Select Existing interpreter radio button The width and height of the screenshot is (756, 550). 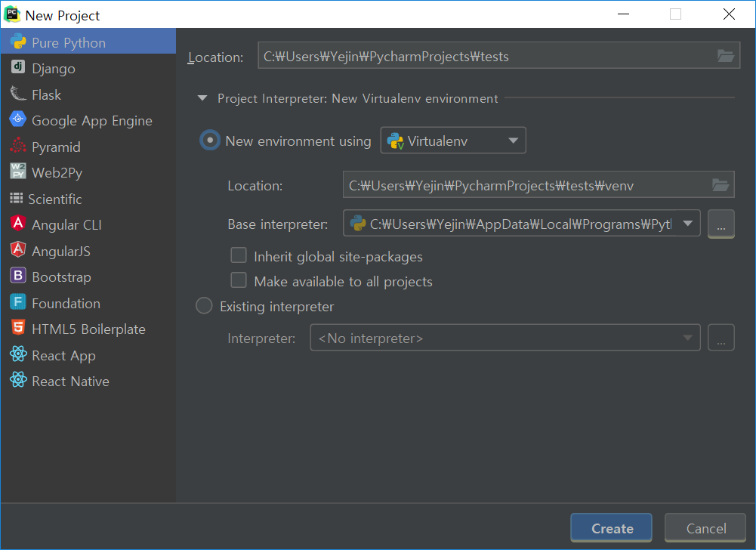click(x=204, y=305)
